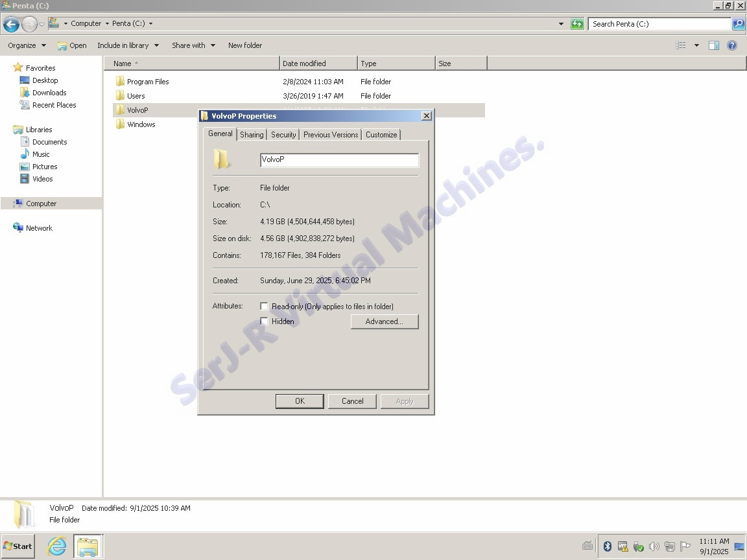Click the Back navigation arrow button
The height and width of the screenshot is (560, 747).
(11, 25)
